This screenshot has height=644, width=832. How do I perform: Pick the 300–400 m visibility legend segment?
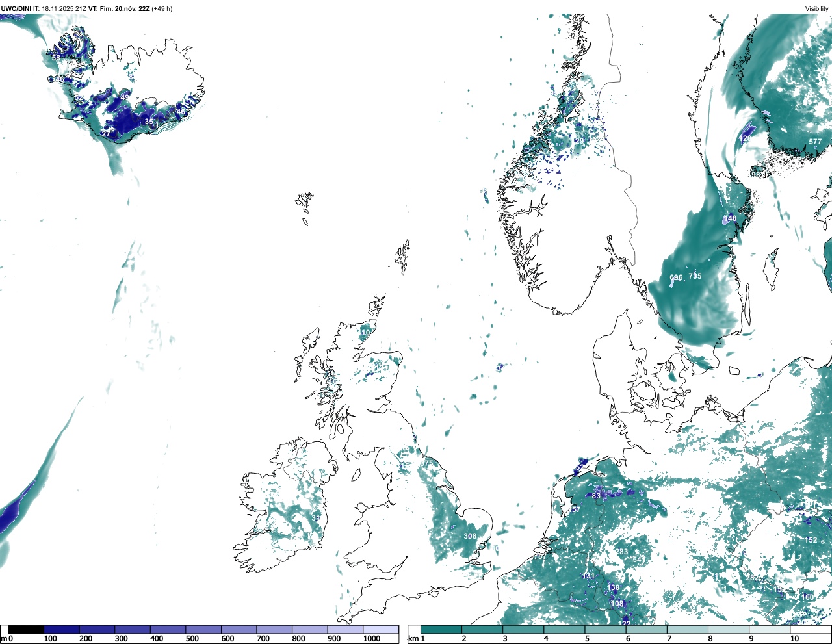[133, 629]
